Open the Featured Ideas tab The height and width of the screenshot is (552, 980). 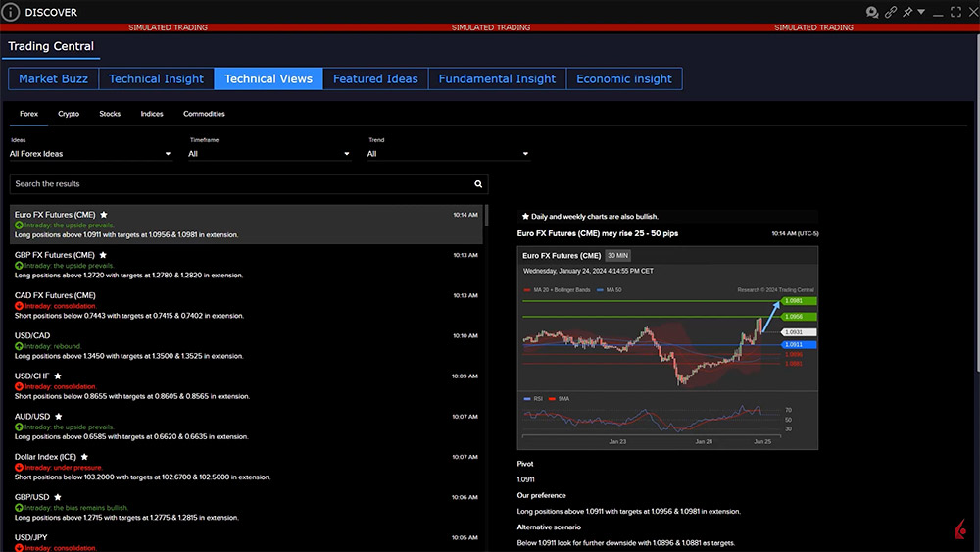pos(375,78)
